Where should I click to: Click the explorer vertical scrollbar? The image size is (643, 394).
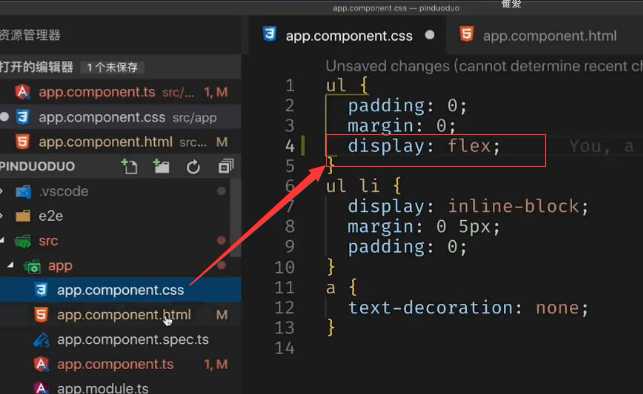point(236,217)
